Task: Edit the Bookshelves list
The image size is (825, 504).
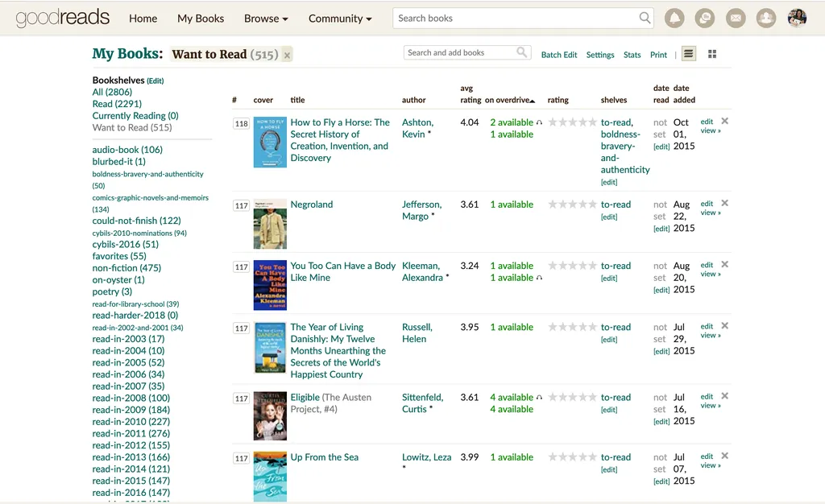Action: (x=155, y=81)
